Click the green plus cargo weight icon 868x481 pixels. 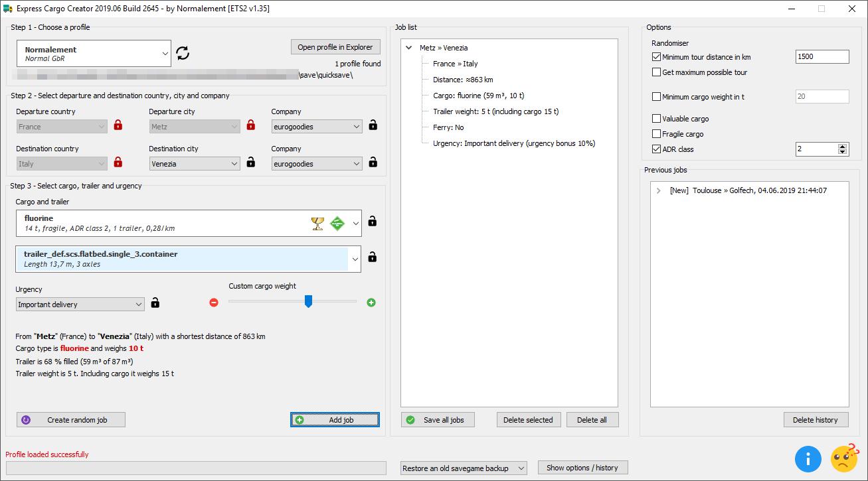point(371,303)
